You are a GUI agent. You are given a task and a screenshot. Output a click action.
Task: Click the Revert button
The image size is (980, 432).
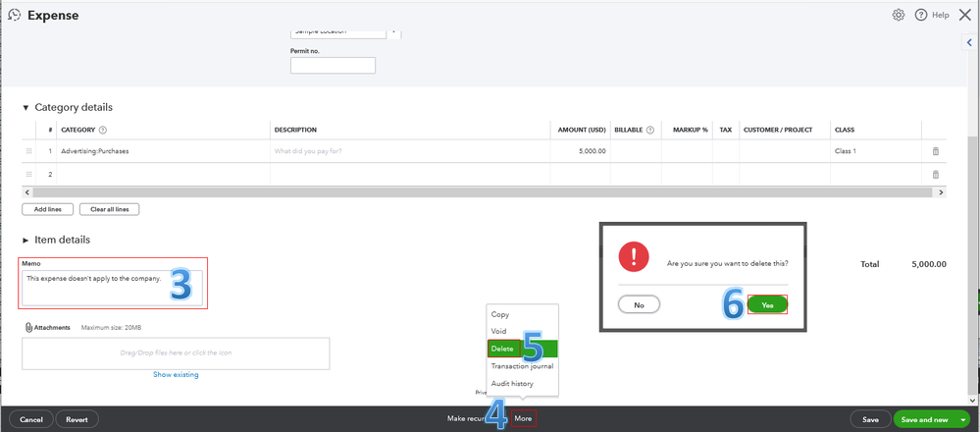(x=77, y=419)
